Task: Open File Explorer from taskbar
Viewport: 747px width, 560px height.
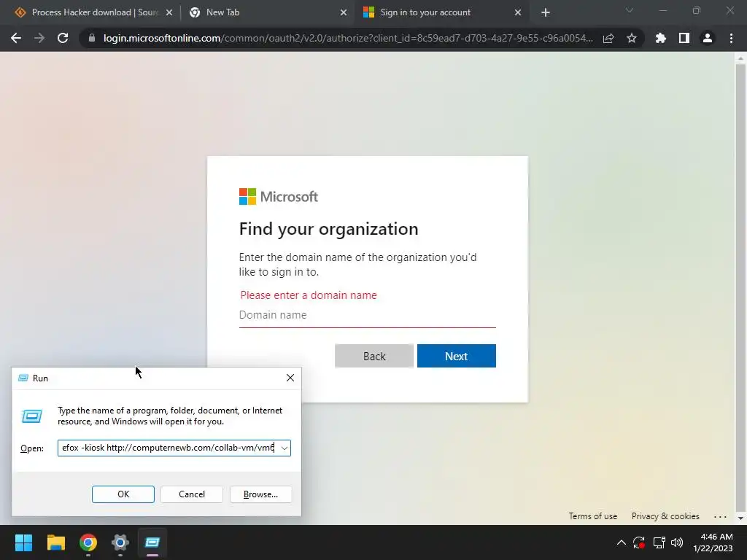Action: pos(55,542)
